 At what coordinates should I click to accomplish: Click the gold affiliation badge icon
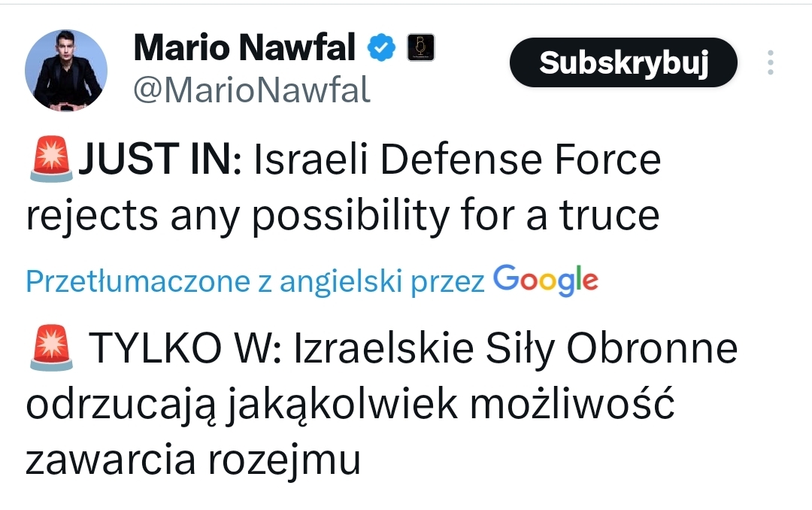coord(421,49)
